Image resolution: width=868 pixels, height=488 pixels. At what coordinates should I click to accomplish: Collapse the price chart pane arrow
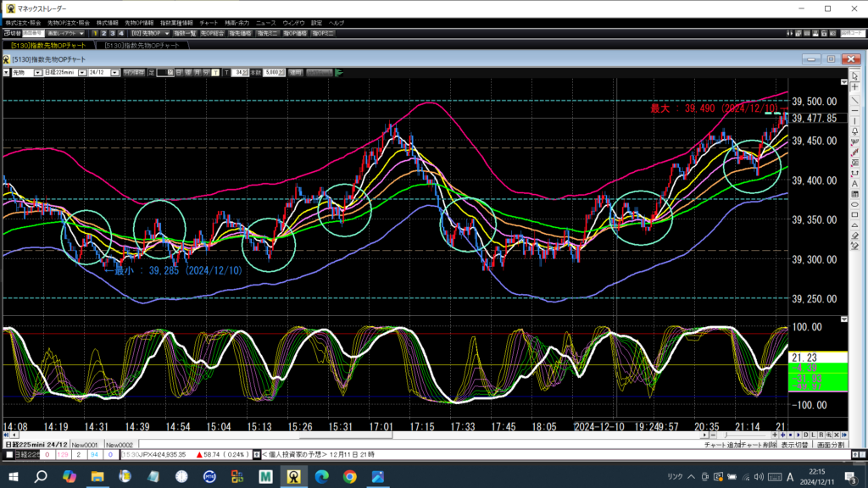click(843, 82)
